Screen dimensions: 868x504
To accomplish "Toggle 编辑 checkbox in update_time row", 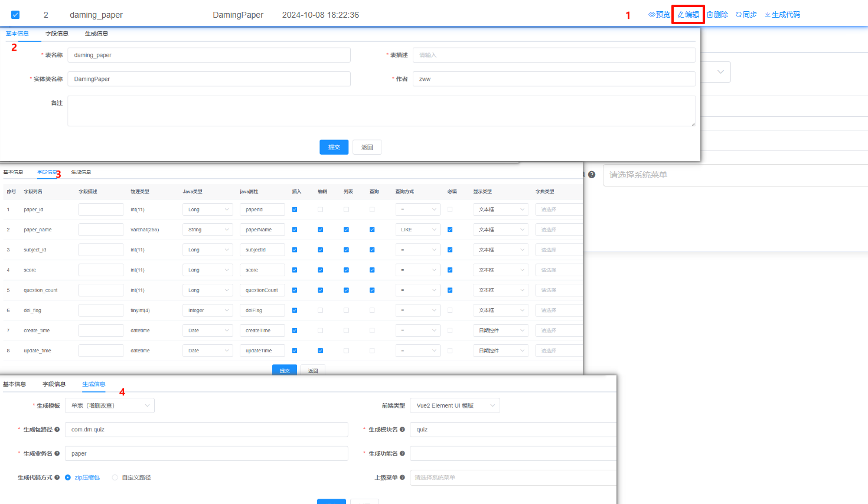I will [x=321, y=351].
